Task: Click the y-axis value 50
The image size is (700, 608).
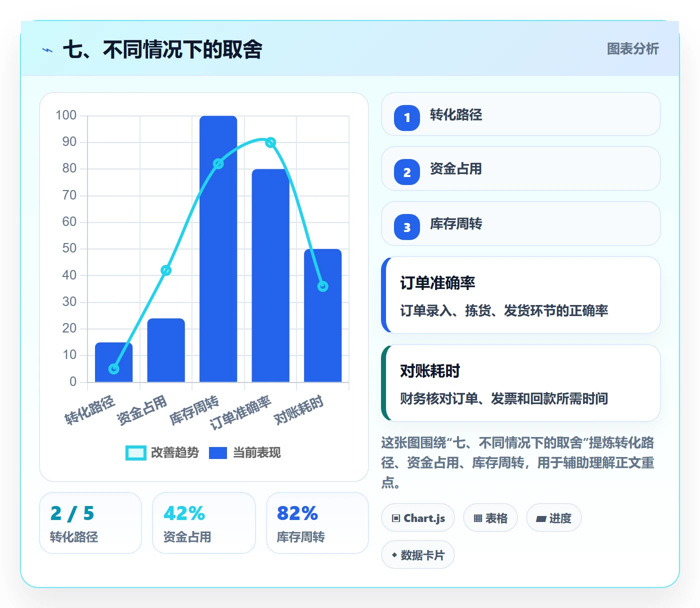Action: pyautogui.click(x=69, y=248)
